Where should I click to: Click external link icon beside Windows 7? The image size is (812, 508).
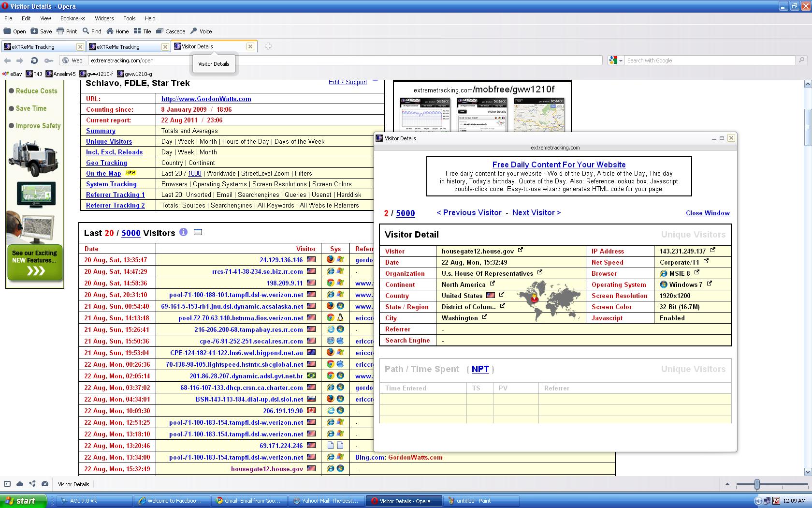709,284
